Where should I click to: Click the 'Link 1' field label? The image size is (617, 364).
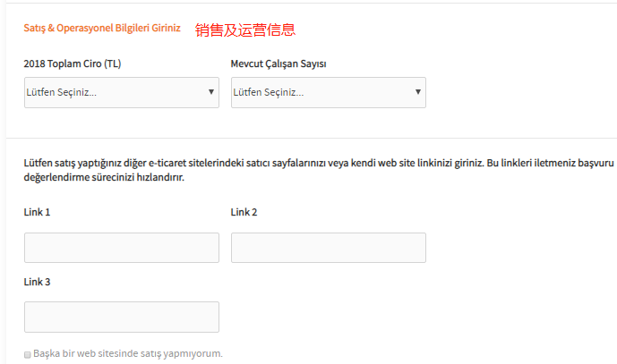coord(38,212)
